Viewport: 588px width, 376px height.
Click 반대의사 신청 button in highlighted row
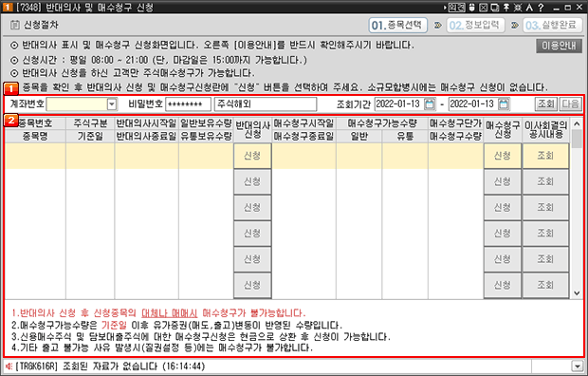[252, 156]
